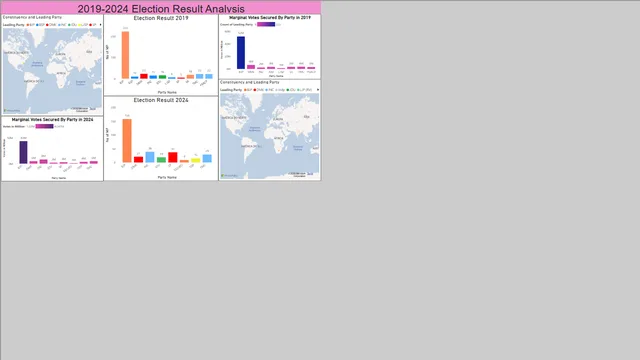The width and height of the screenshot is (640, 360).
Task: Select the last light-blue bar in Election Result 2024
Action: (x=207, y=158)
